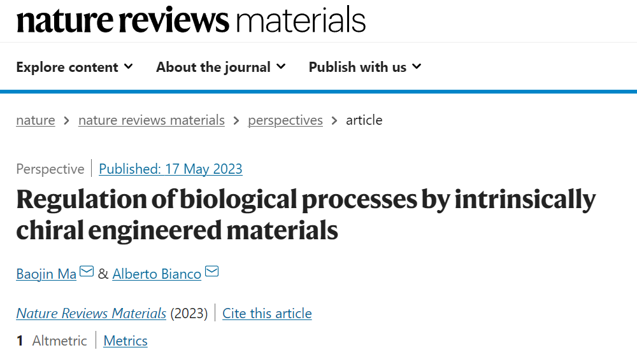
Task: Expand the Explore content chevron
Action: click(x=129, y=67)
